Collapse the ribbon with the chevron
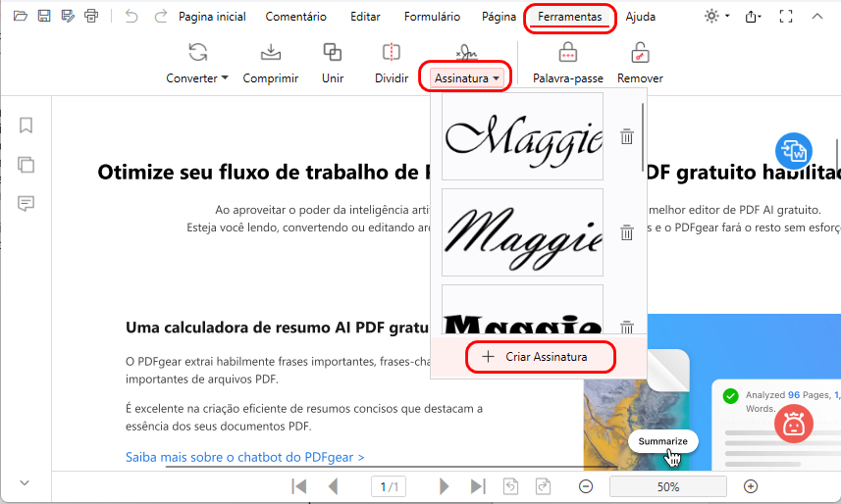Viewport: 841px width, 504px height. 816,17
